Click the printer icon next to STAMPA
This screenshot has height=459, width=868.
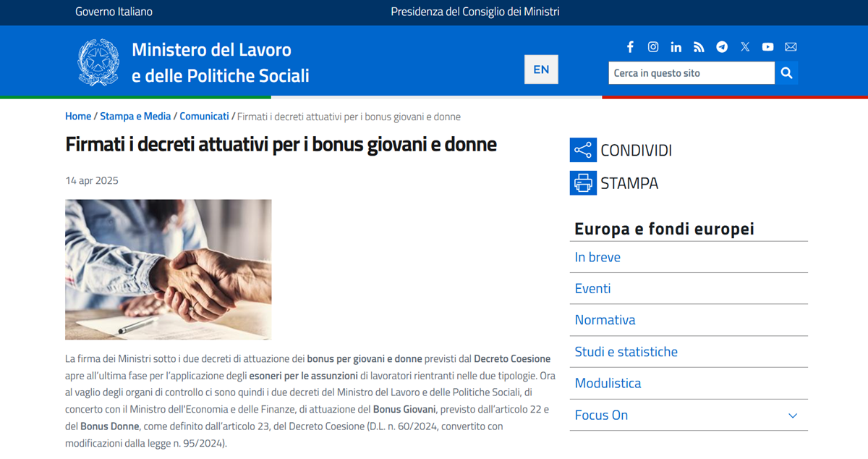click(x=583, y=183)
